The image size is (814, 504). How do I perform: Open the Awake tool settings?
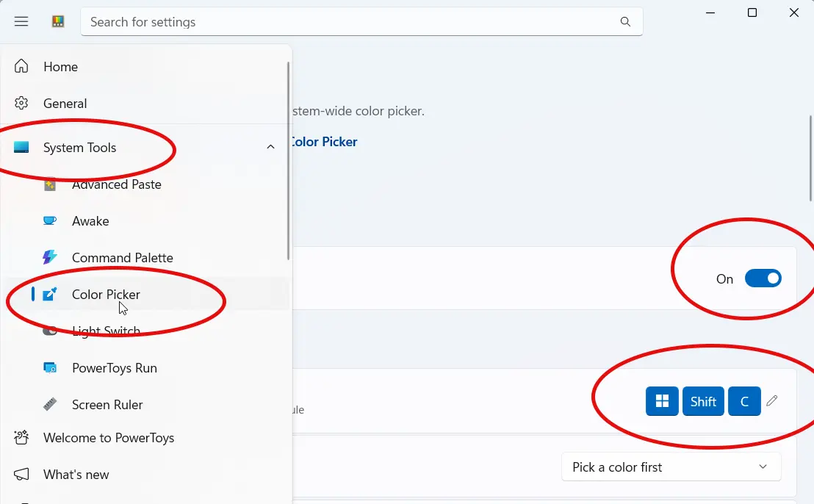coord(90,220)
